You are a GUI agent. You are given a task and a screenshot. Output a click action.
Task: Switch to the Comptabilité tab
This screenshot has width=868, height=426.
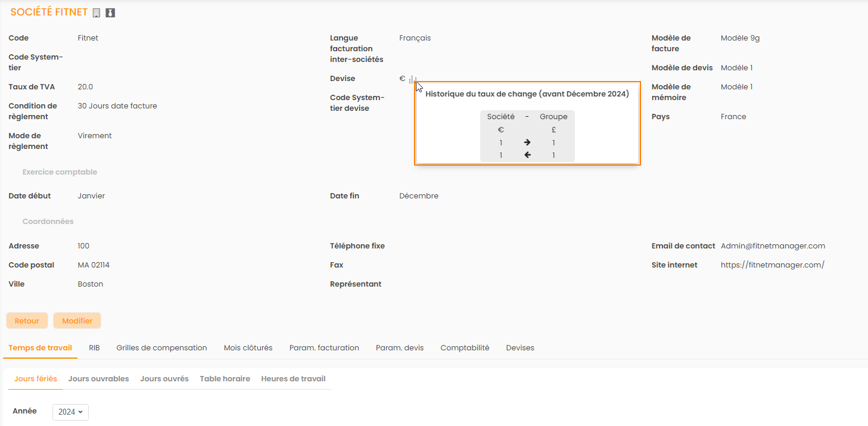coord(465,348)
